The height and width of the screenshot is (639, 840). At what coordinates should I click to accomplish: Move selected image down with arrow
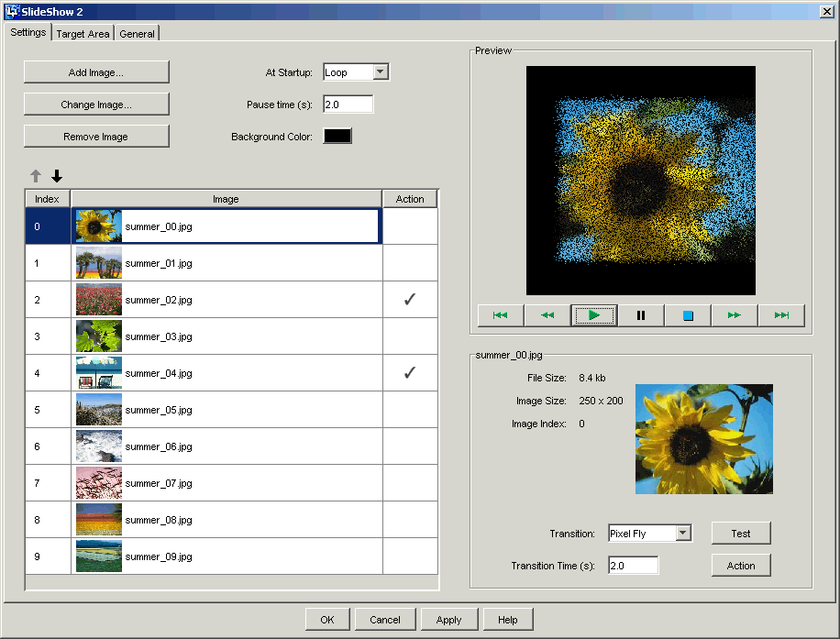[57, 176]
